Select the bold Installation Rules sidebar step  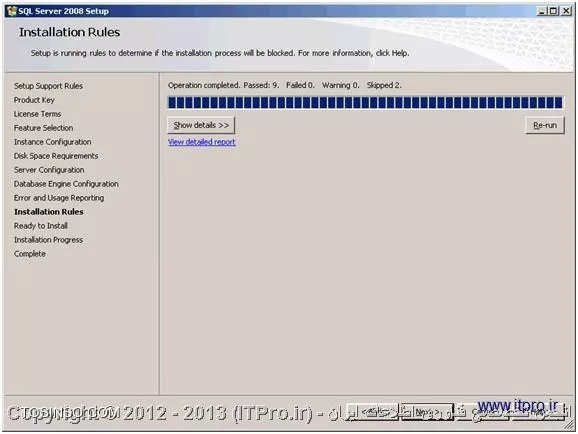(x=49, y=212)
